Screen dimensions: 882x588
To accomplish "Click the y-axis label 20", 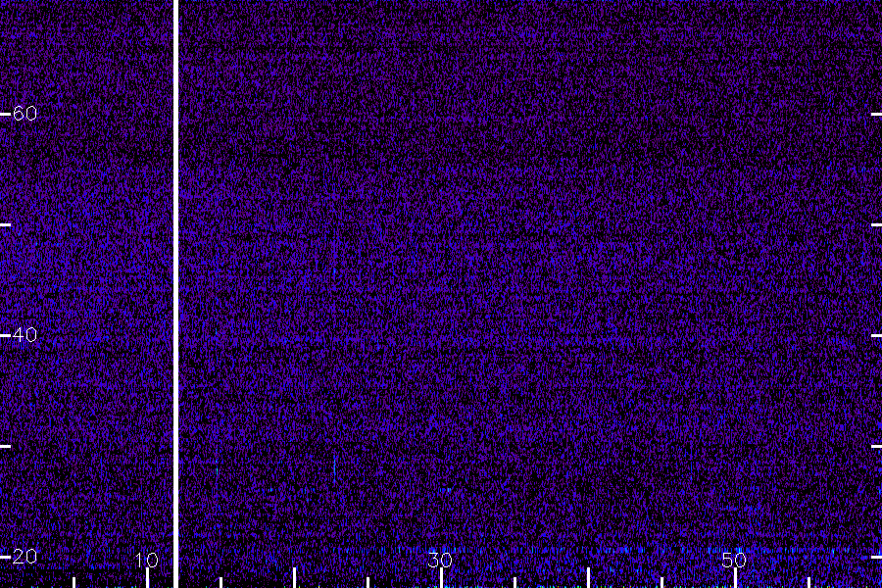I will coord(24,557).
